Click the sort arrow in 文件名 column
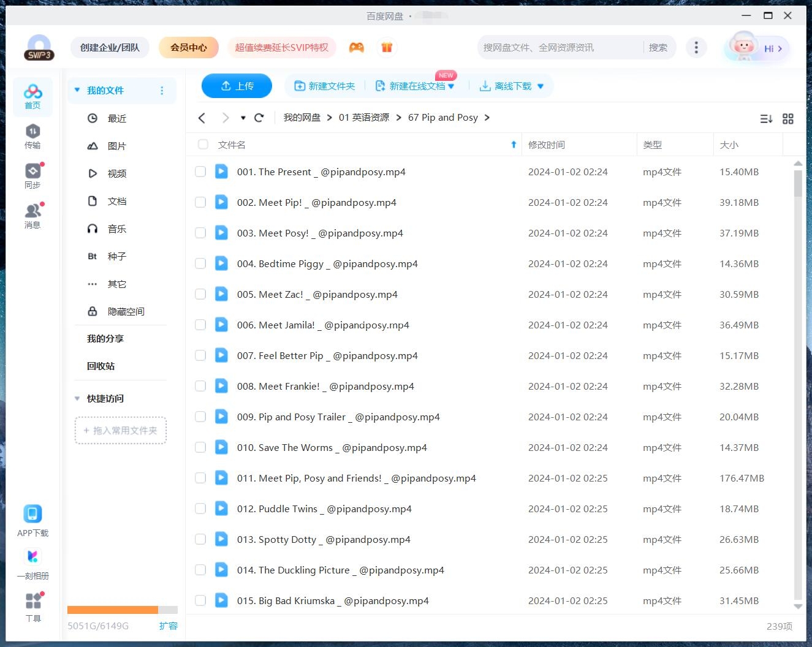Image resolution: width=812 pixels, height=647 pixels. click(x=514, y=145)
